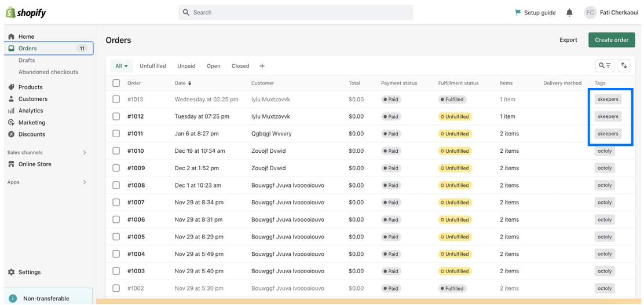This screenshot has height=305, width=644.
Task: Add a new view with plus icon
Action: pyautogui.click(x=262, y=66)
